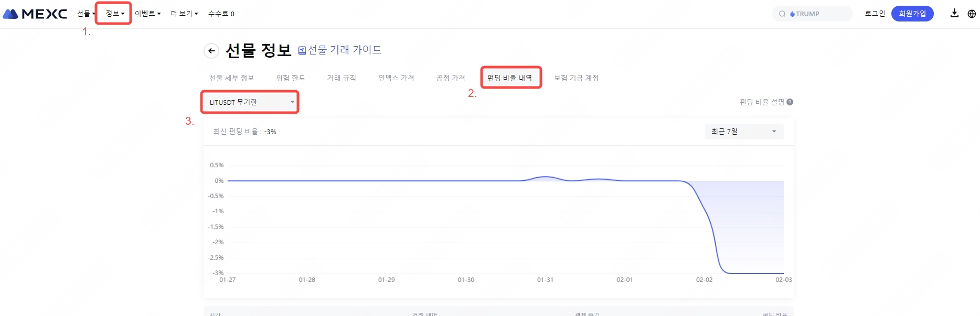Image resolution: width=980 pixels, height=316 pixels.
Task: Click the search magnifier icon
Action: [x=782, y=14]
